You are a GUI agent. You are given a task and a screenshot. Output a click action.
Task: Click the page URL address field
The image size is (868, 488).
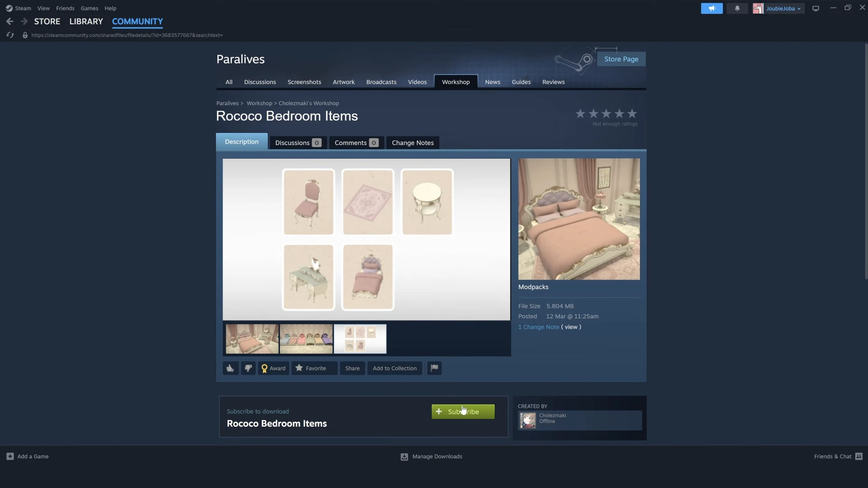(127, 35)
